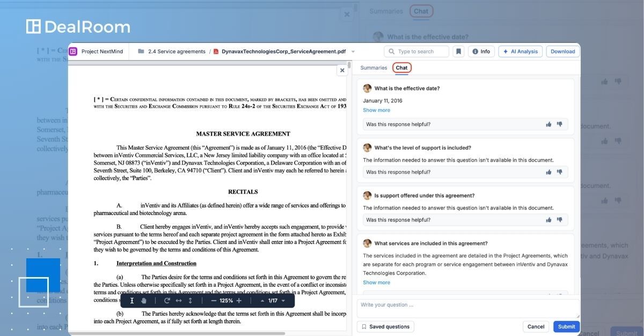Rotate the PDF document clockwise

tap(167, 301)
